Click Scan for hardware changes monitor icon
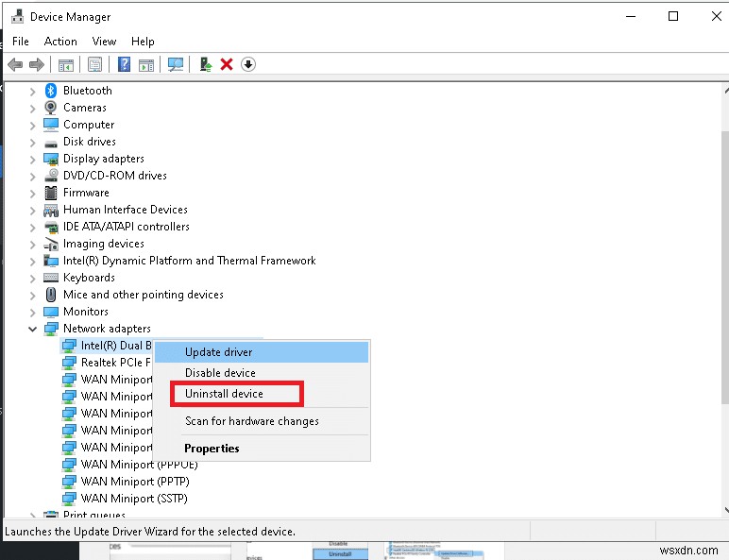The height and width of the screenshot is (560, 729). pos(176,64)
